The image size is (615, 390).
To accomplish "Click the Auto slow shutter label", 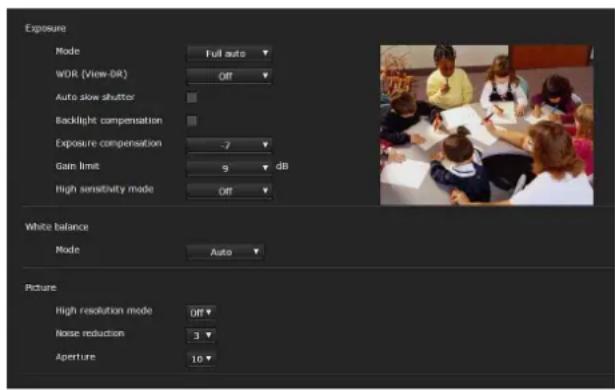I will click(95, 97).
